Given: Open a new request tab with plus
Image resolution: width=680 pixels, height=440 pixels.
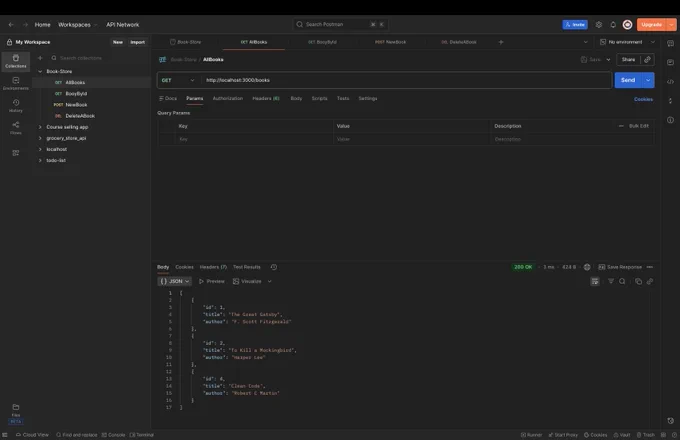Looking at the screenshot, I should 501,42.
